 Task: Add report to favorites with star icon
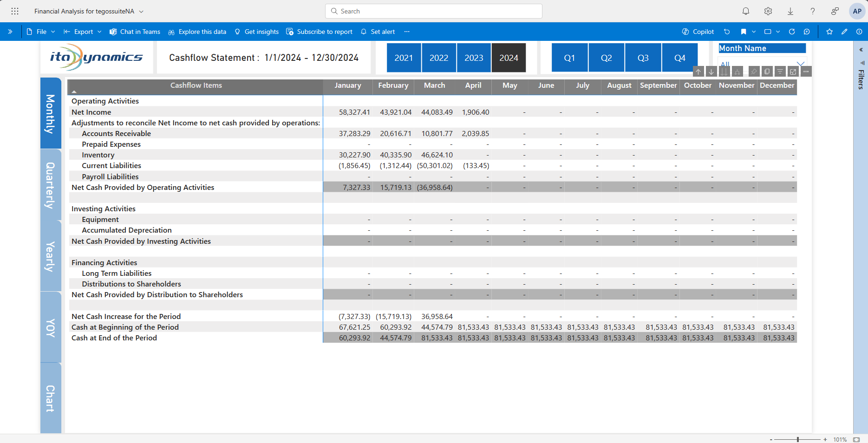pos(829,32)
